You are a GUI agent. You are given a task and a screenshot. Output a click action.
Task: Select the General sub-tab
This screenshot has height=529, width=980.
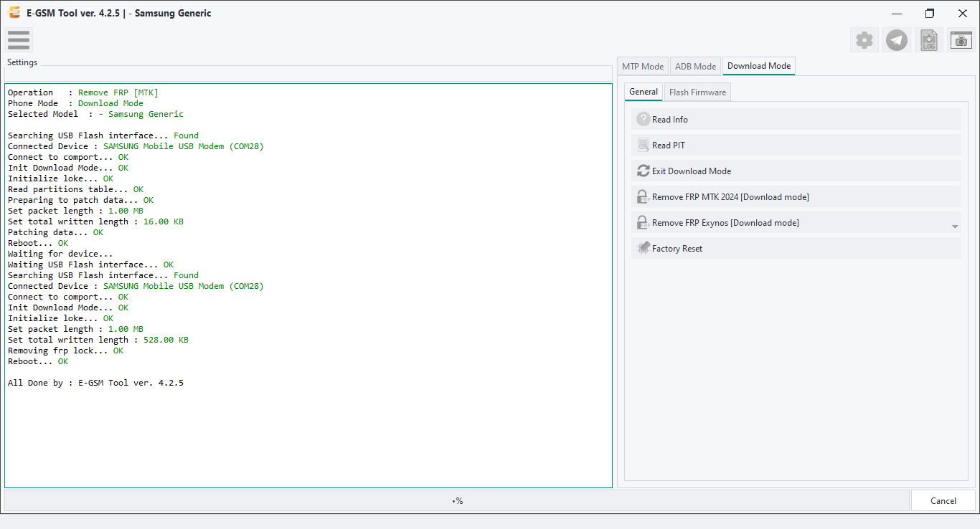[x=644, y=92]
